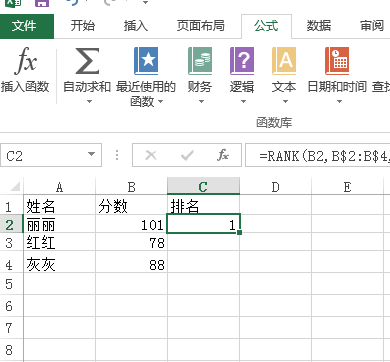Click the formula bar options dots handle
390x362 pixels.
pos(117,155)
